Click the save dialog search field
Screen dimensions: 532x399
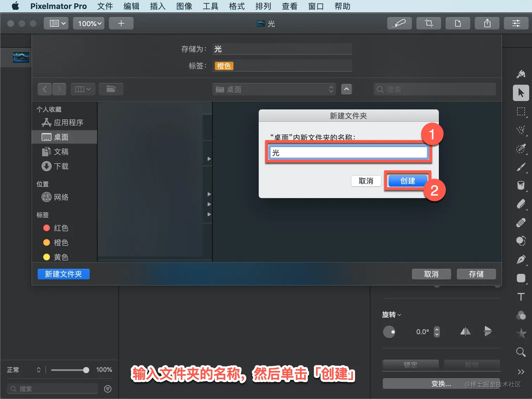[435, 89]
